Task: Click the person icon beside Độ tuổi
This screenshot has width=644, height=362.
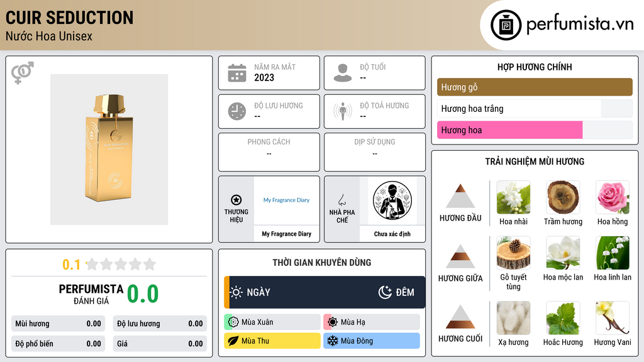Action: pyautogui.click(x=343, y=73)
